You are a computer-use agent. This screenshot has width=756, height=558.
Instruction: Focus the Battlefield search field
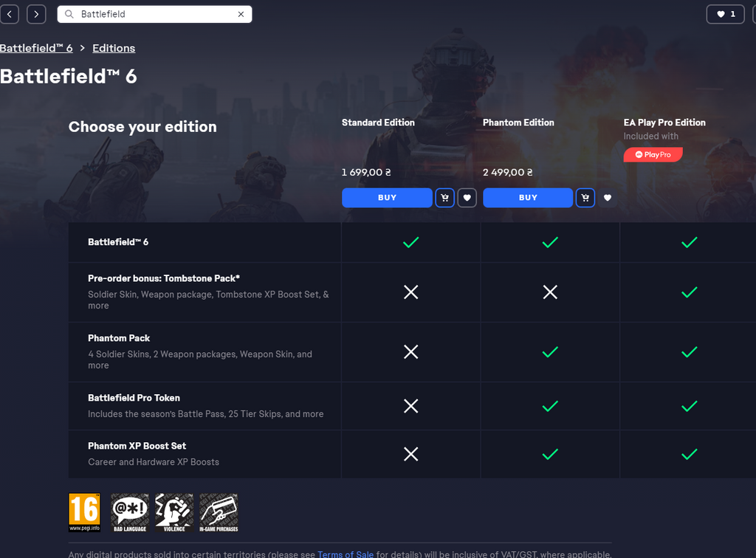[x=154, y=14]
